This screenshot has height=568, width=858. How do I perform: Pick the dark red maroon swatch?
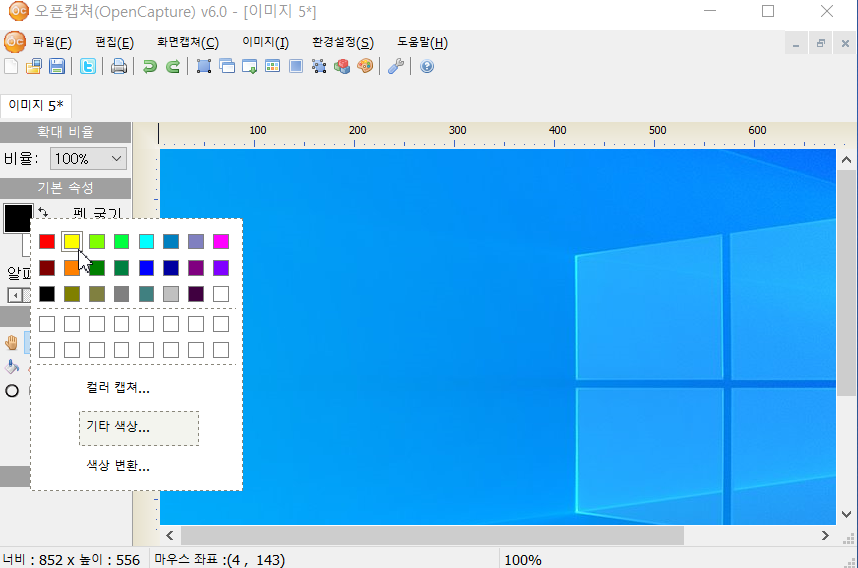click(47, 268)
